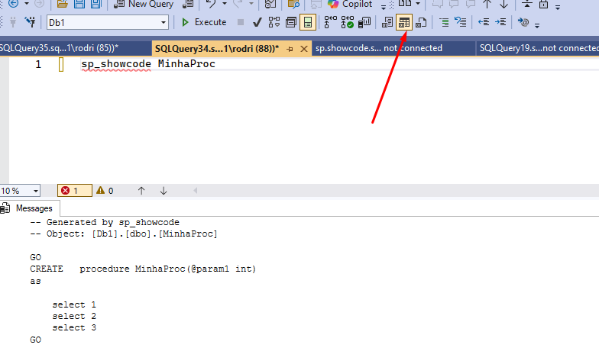599x364 pixels.
Task: Click the Activity Monitor icon
Action: point(270,4)
